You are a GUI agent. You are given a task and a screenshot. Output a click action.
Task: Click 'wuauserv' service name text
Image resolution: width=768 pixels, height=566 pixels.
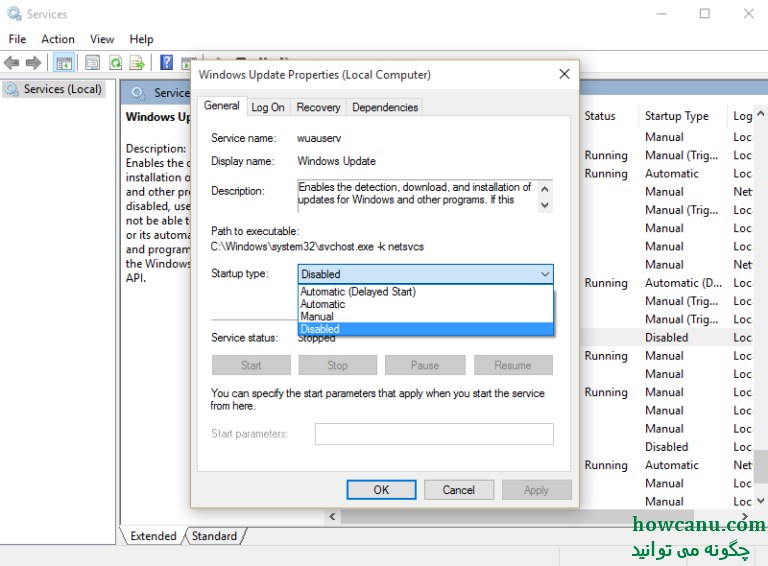coord(319,139)
